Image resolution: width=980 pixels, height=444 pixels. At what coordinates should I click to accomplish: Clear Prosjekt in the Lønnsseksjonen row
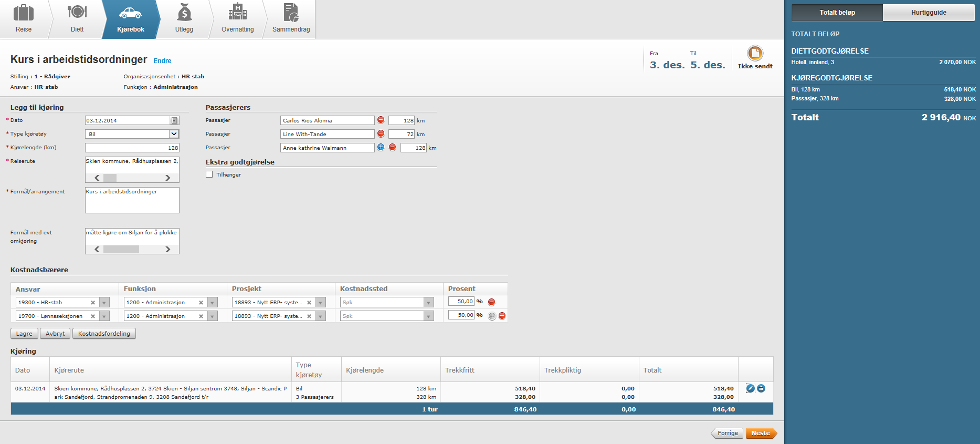point(309,316)
